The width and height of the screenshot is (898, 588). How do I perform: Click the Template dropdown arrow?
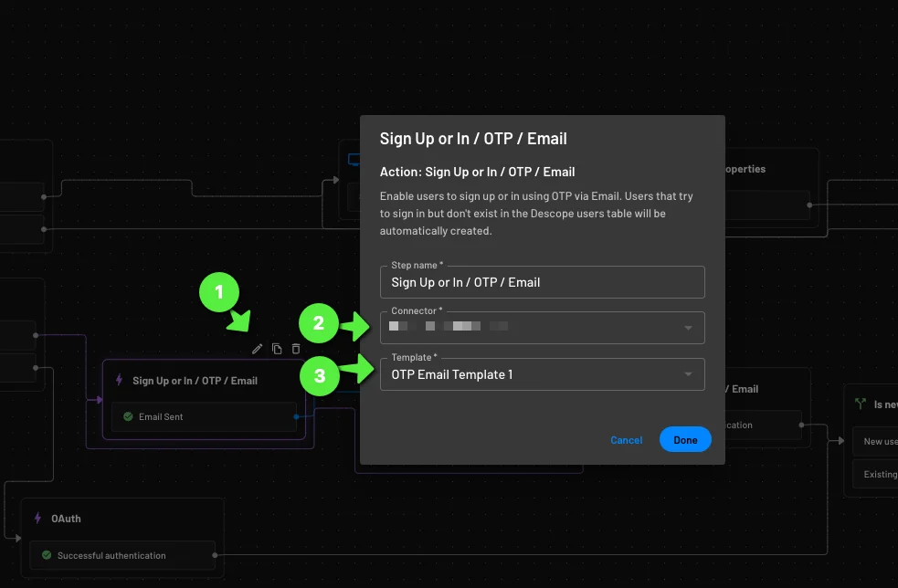tap(689, 374)
